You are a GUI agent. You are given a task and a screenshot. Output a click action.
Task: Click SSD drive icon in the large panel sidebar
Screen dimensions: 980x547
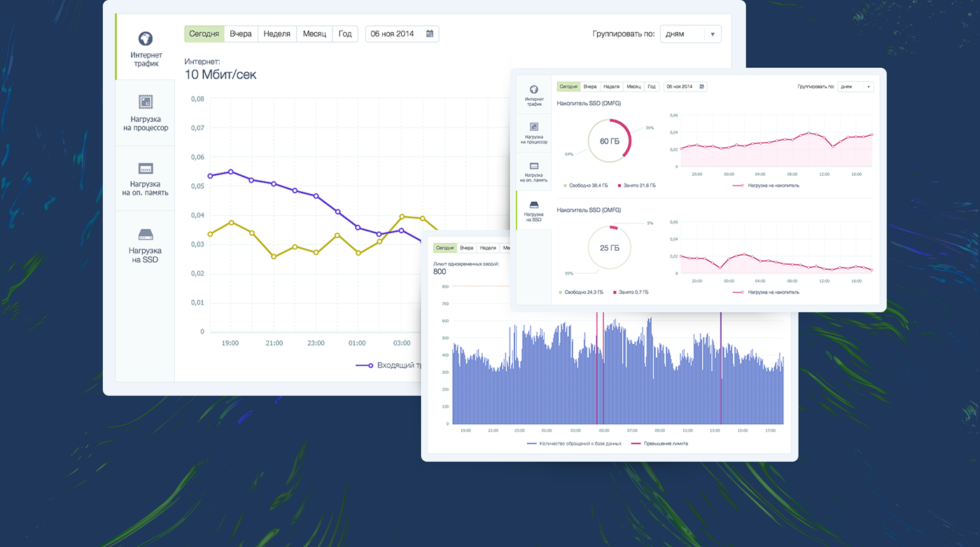coord(146,235)
